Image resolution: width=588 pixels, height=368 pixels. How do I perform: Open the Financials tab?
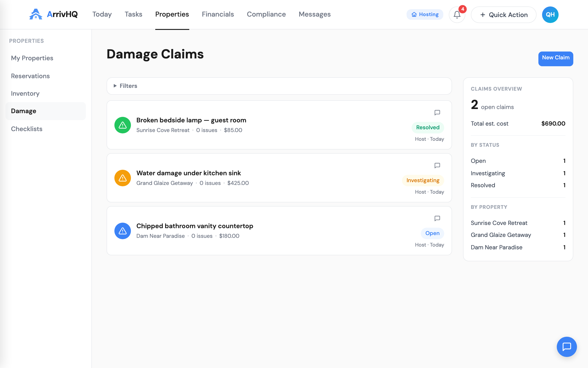218,14
